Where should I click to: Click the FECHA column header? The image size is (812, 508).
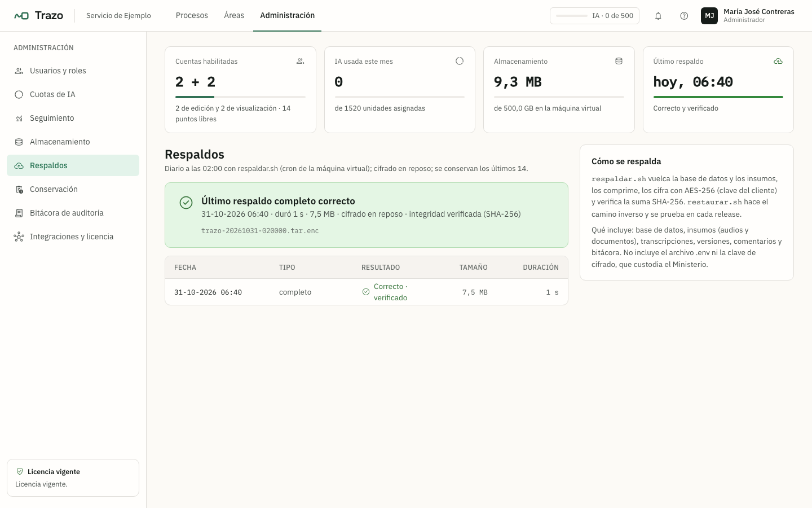pyautogui.click(x=185, y=268)
